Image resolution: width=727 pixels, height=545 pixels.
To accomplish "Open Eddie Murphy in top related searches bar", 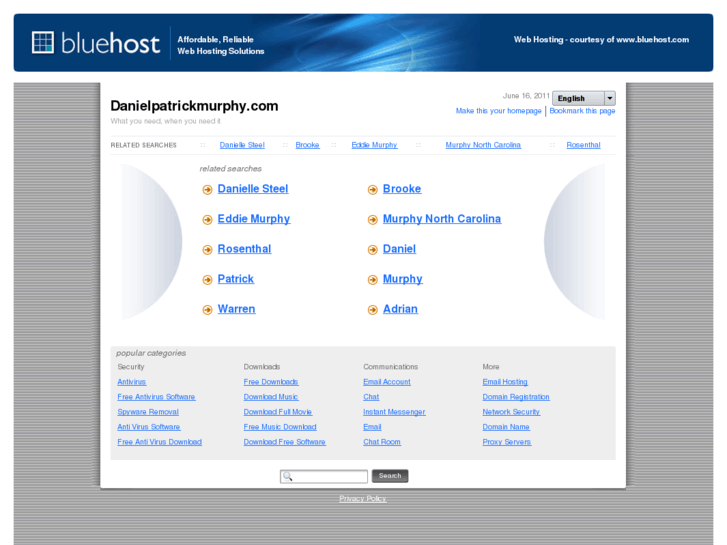I will point(374,145).
